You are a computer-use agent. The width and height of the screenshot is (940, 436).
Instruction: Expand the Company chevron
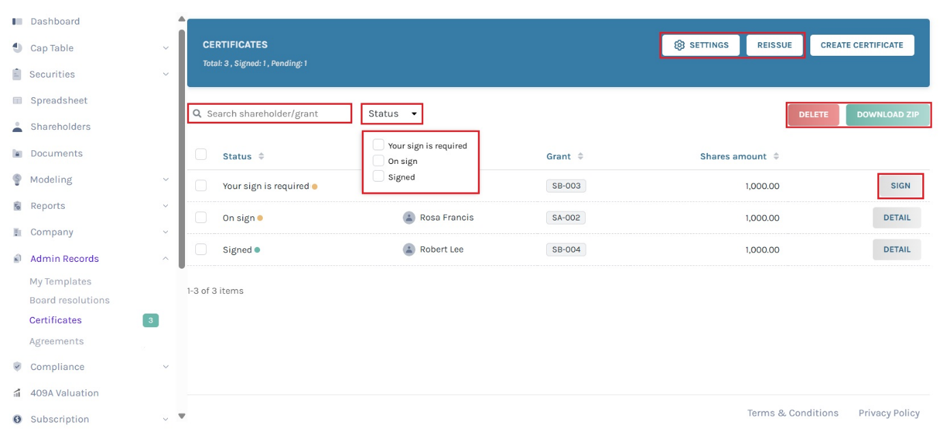(166, 232)
